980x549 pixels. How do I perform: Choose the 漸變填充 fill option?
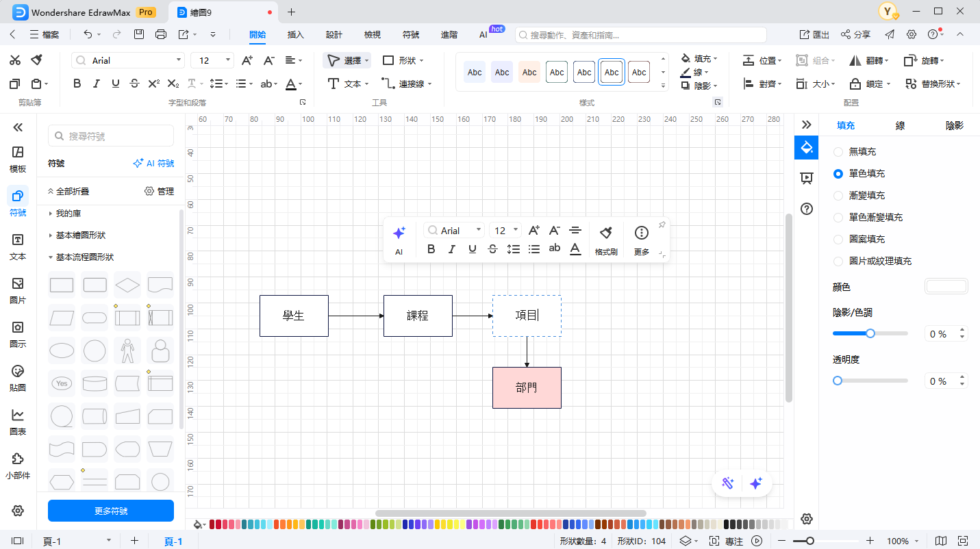(838, 196)
